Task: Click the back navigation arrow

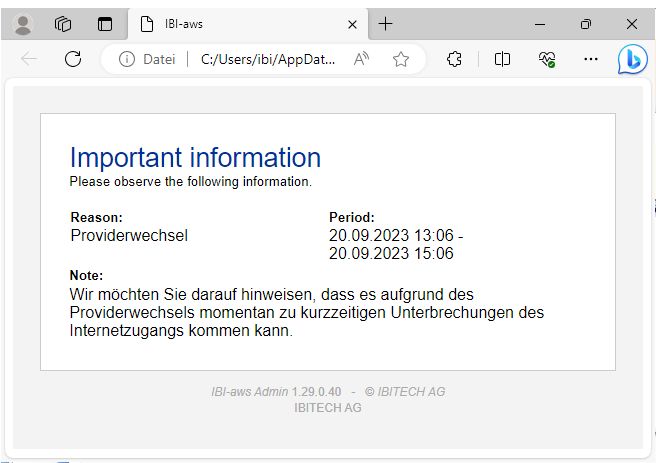Action: click(29, 59)
